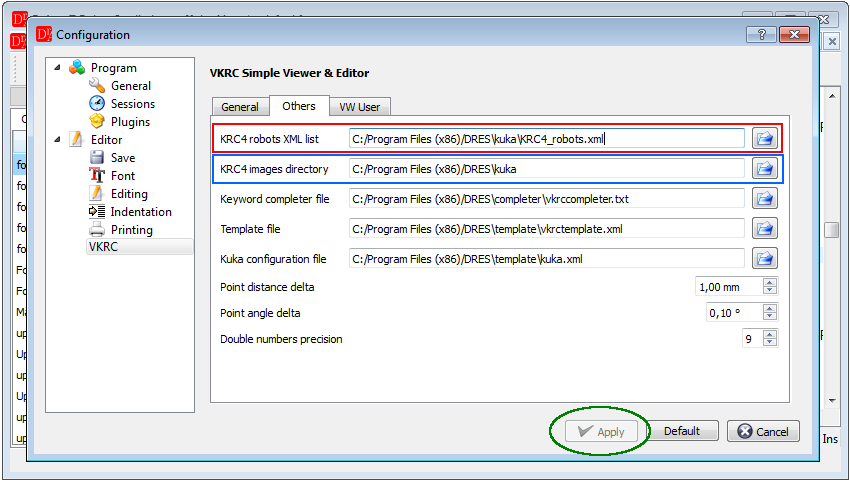This screenshot has width=850, height=480.
Task: Increase Double numbers precision value
Action: point(769,334)
